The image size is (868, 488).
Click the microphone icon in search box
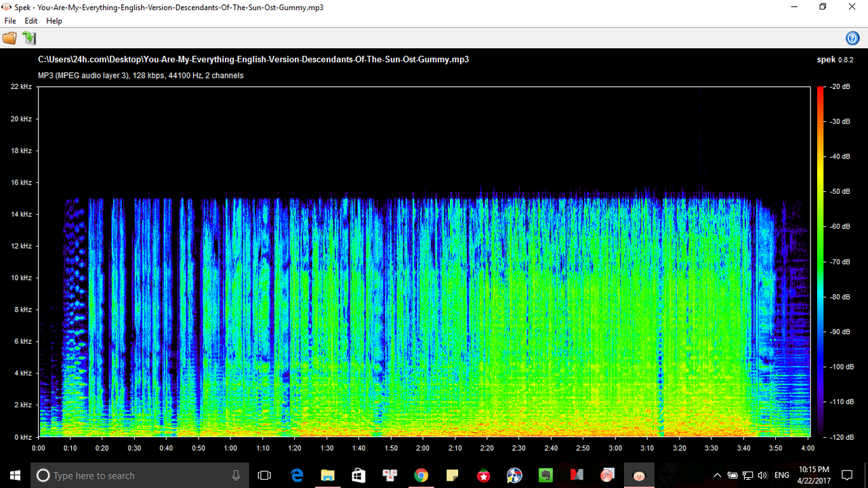[236, 476]
